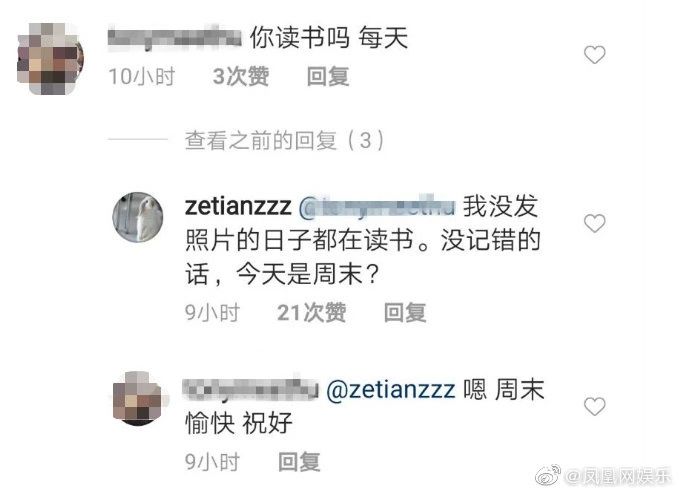Open avatar of the last replier
Viewport: 679px width, 494px height.
[138, 398]
